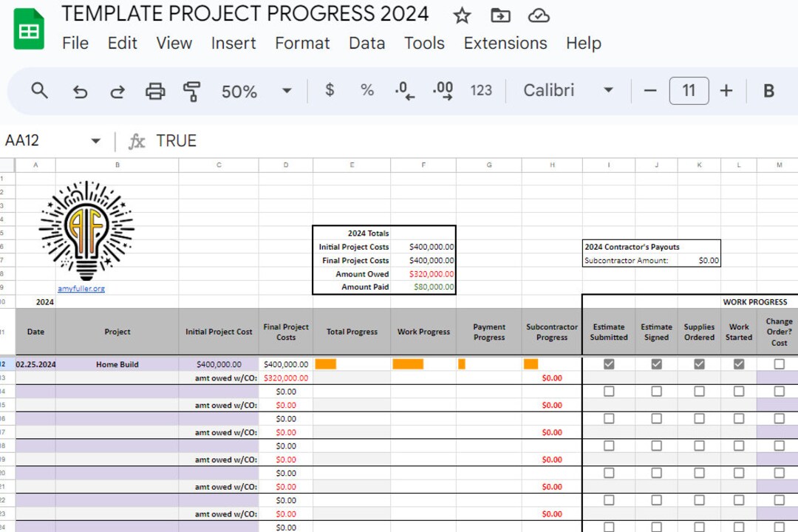Enable a Supplies Ordered checkbox in row 14
The width and height of the screenshot is (798, 532).
click(x=699, y=391)
